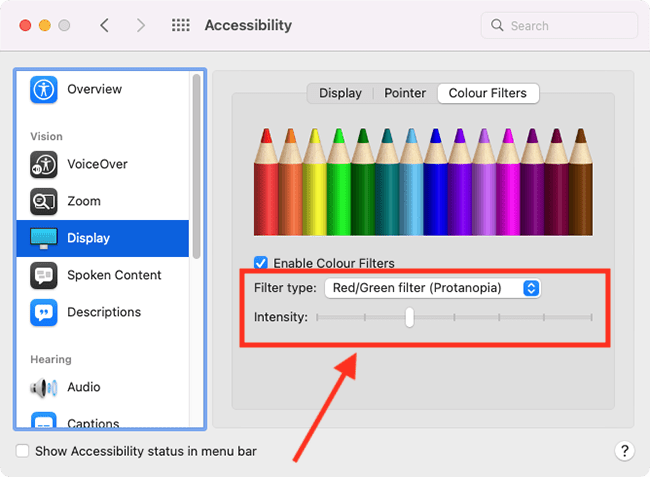650x477 pixels.
Task: Select the Colour Filters tab
Action: tap(488, 93)
